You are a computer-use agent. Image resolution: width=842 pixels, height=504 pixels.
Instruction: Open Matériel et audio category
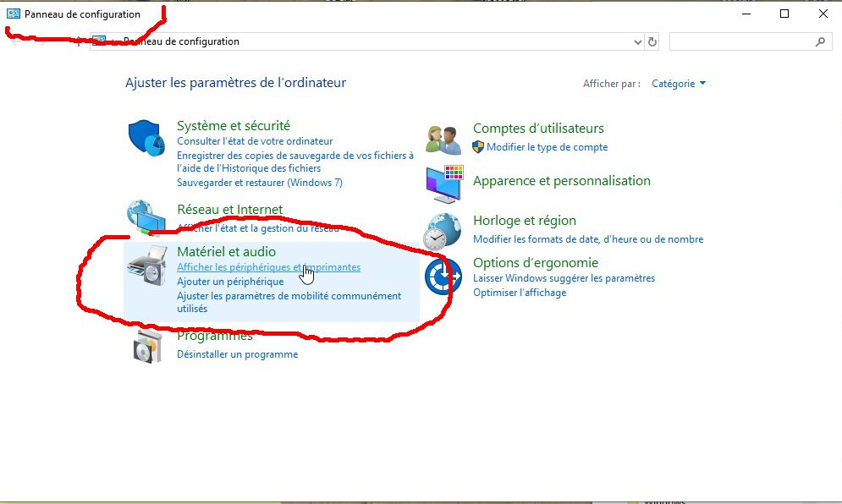[227, 252]
